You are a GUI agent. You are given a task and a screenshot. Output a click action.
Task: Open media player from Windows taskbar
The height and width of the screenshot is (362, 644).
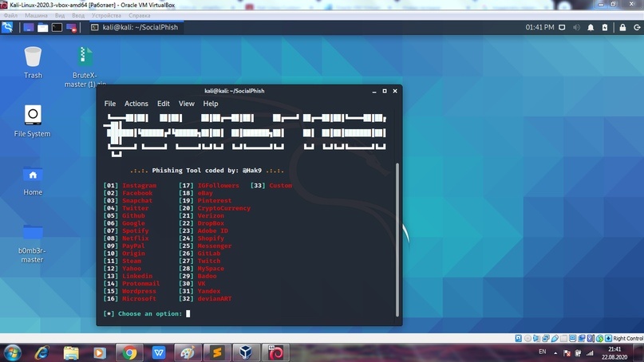point(100,353)
